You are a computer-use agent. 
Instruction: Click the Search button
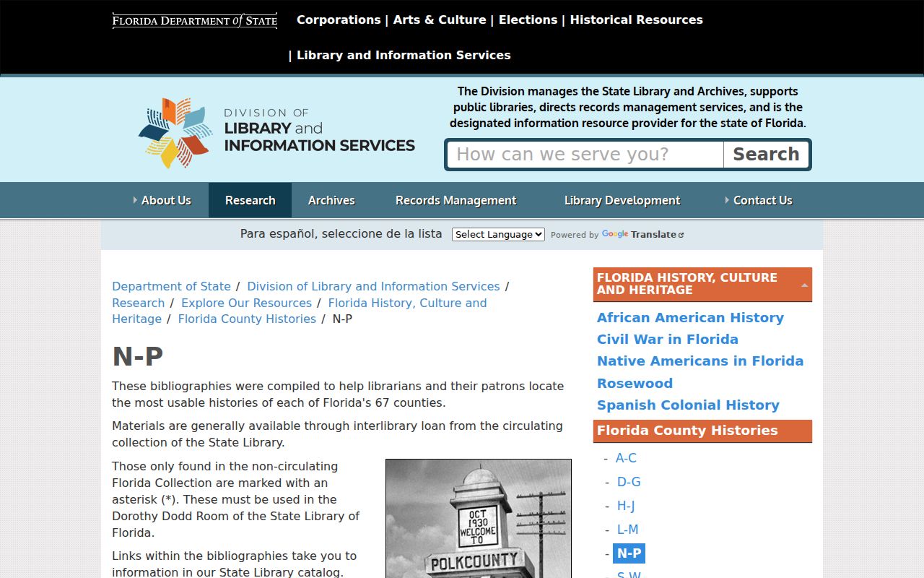pyautogui.click(x=766, y=155)
